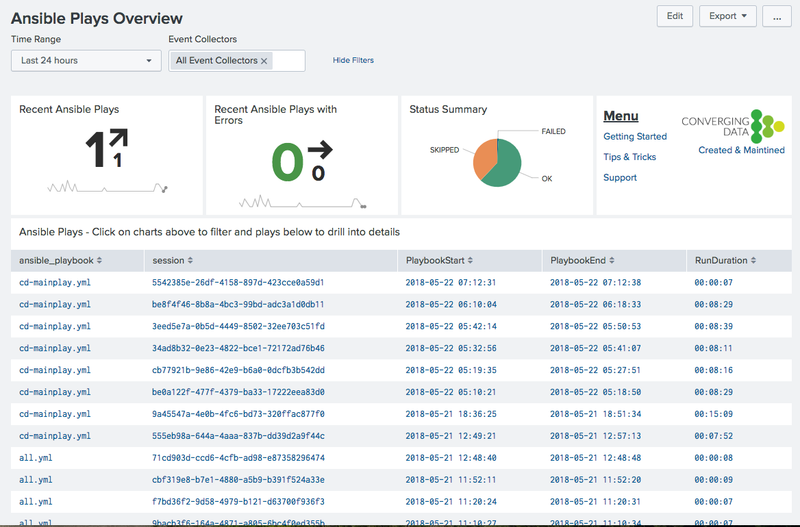Click the upward trend arrow in Recent Ansible Plays
Image resolution: width=800 pixels, height=527 pixels.
(118, 139)
